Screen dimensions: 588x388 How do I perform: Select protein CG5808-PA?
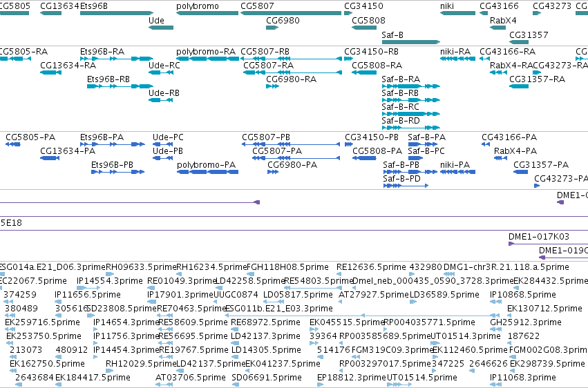click(364, 158)
